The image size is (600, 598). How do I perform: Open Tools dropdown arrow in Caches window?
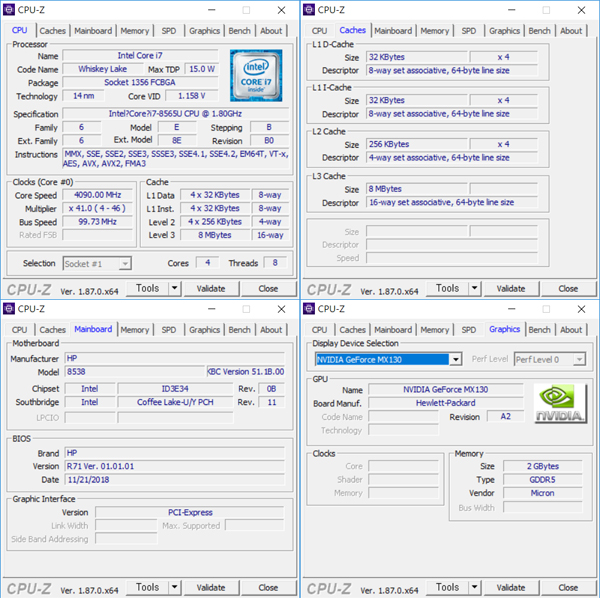coord(474,288)
